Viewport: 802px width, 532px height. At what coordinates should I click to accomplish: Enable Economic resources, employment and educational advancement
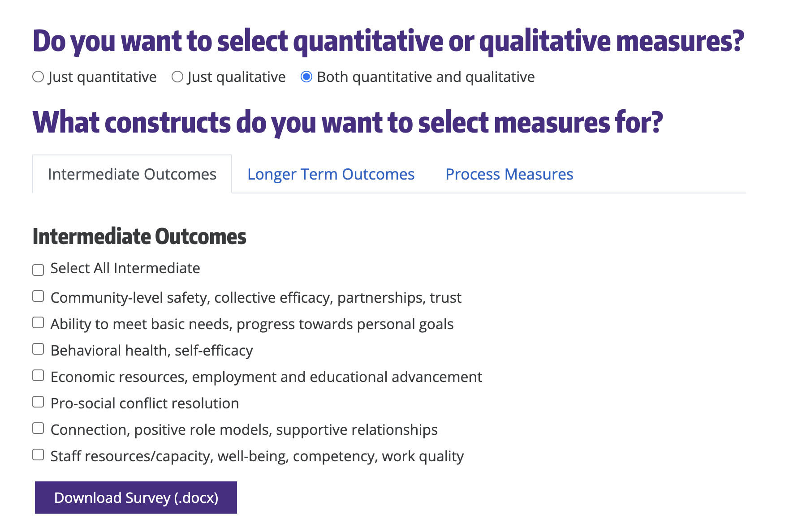point(38,375)
